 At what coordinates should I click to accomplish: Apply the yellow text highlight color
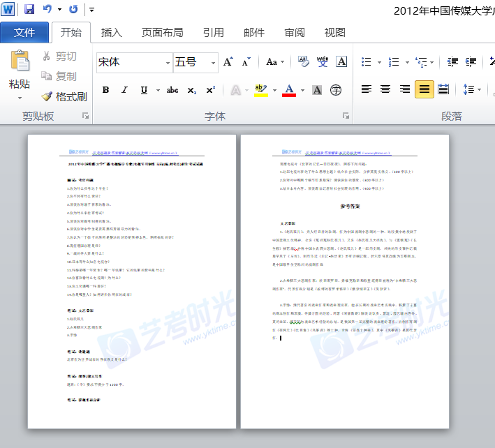260,90
